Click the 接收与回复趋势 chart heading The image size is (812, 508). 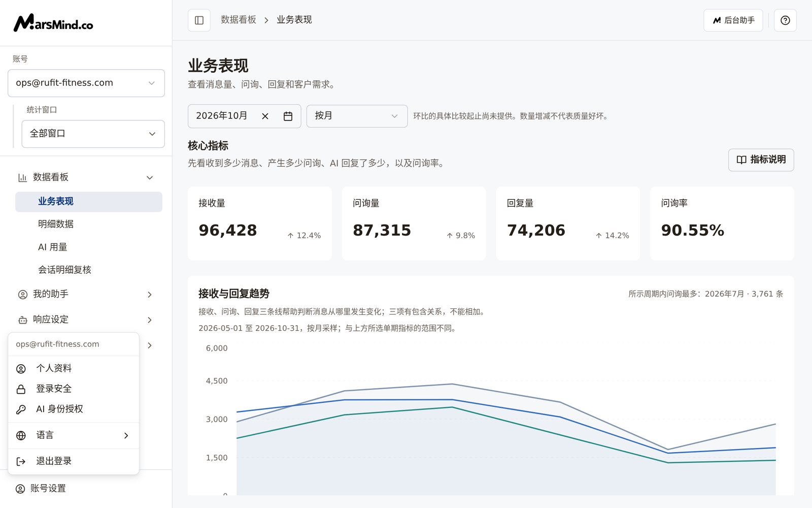click(x=234, y=294)
